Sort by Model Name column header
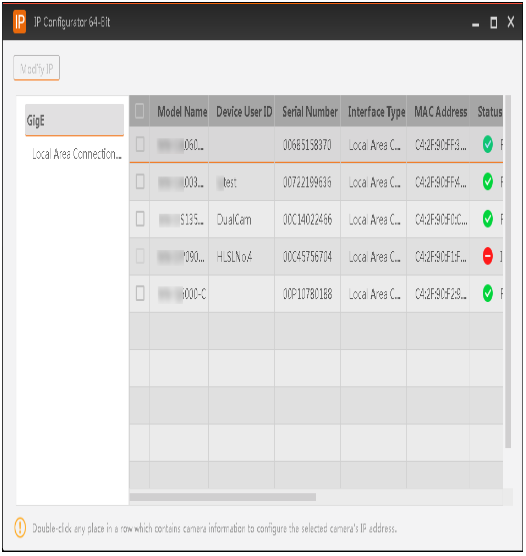 point(179,111)
